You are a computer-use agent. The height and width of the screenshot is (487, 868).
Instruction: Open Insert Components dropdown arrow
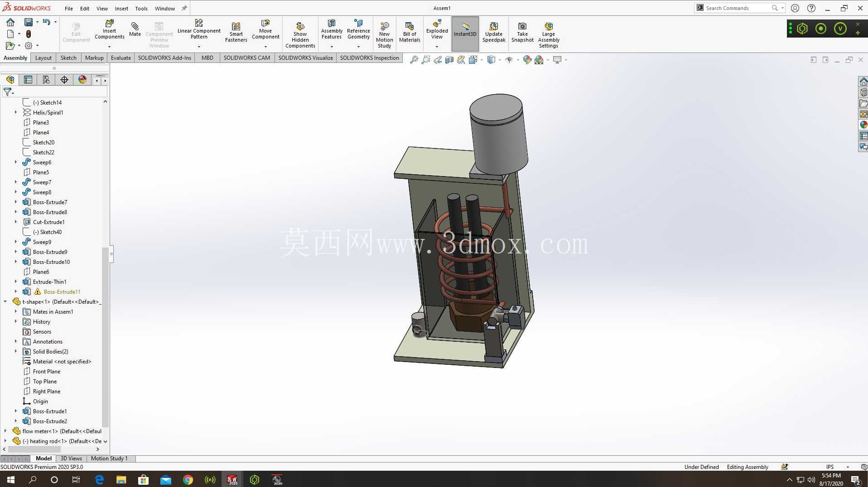[109, 47]
